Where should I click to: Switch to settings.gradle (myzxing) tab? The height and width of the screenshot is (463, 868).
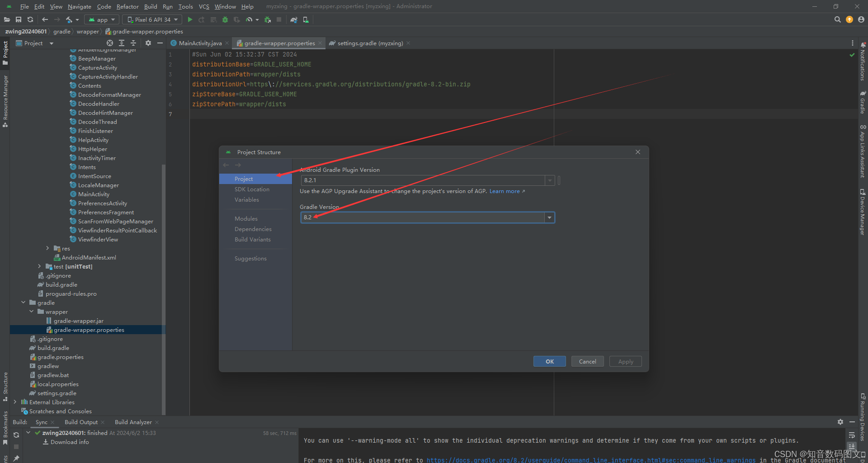pos(370,43)
